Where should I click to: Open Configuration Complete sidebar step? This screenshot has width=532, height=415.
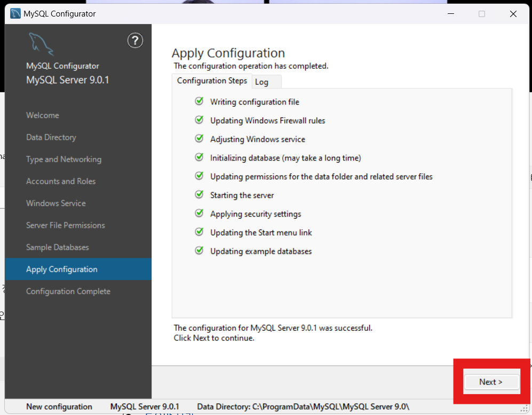(68, 292)
